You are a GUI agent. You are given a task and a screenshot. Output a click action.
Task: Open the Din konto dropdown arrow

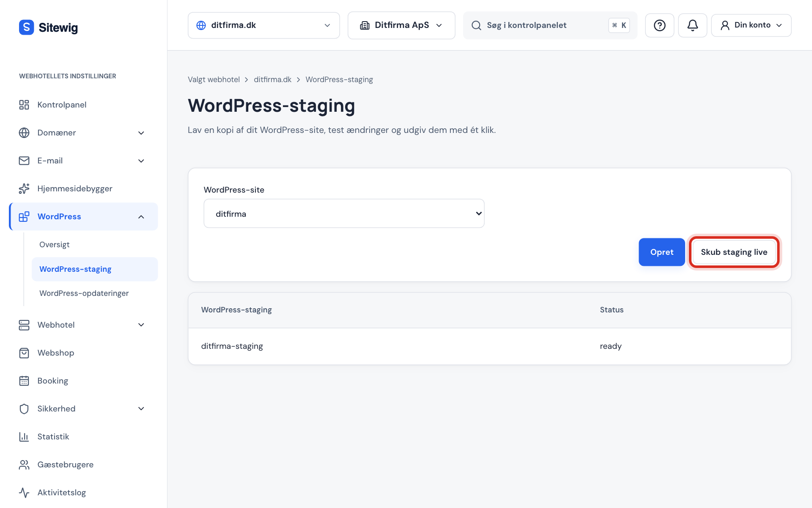click(x=779, y=25)
